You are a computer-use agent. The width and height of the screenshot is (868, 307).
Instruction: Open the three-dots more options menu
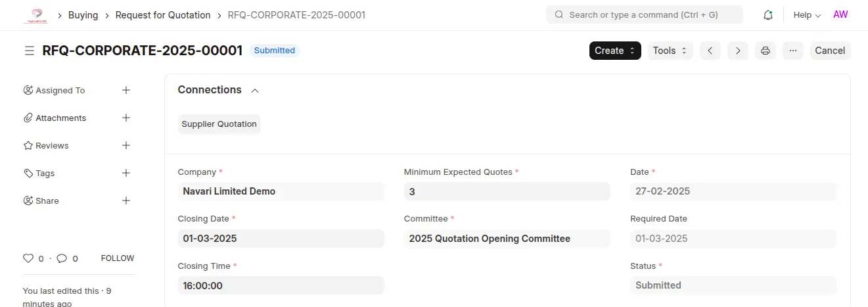[793, 51]
